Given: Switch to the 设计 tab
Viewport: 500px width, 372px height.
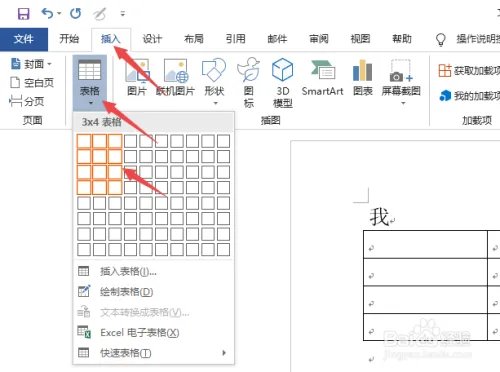Looking at the screenshot, I should point(152,39).
